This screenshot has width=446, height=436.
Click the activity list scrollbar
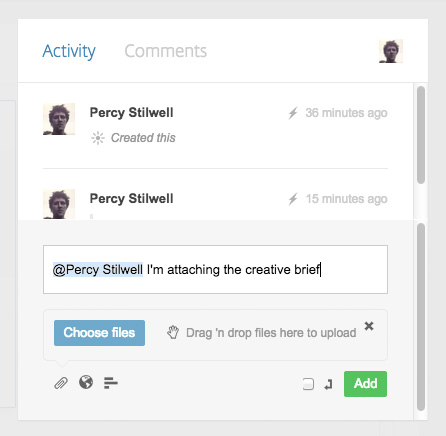point(421,135)
